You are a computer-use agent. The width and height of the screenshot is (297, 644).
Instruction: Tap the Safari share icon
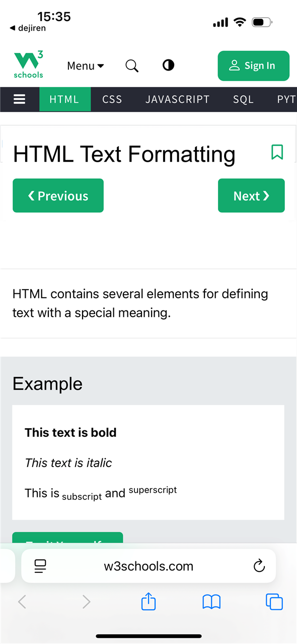(x=148, y=601)
